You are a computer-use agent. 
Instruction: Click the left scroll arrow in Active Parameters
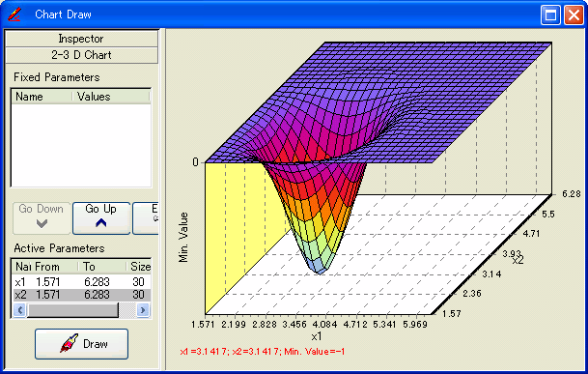coord(20,310)
